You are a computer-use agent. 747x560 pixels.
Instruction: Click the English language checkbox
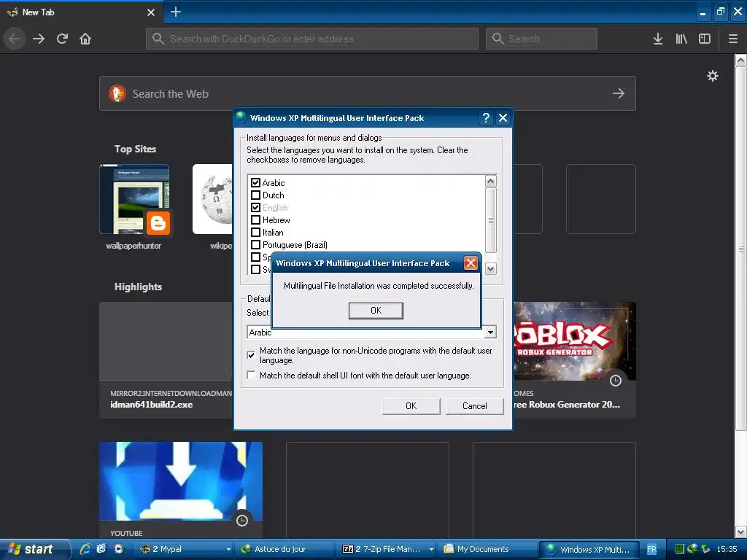pyautogui.click(x=255, y=207)
